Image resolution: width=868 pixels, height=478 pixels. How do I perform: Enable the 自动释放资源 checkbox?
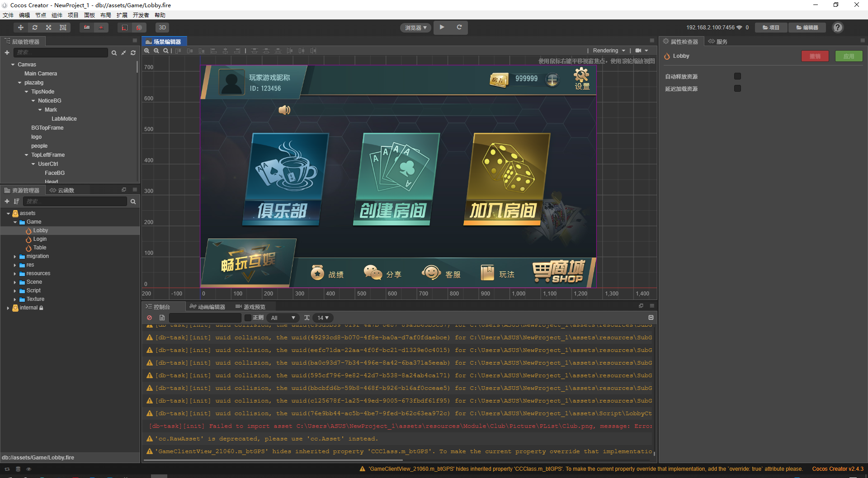click(737, 76)
